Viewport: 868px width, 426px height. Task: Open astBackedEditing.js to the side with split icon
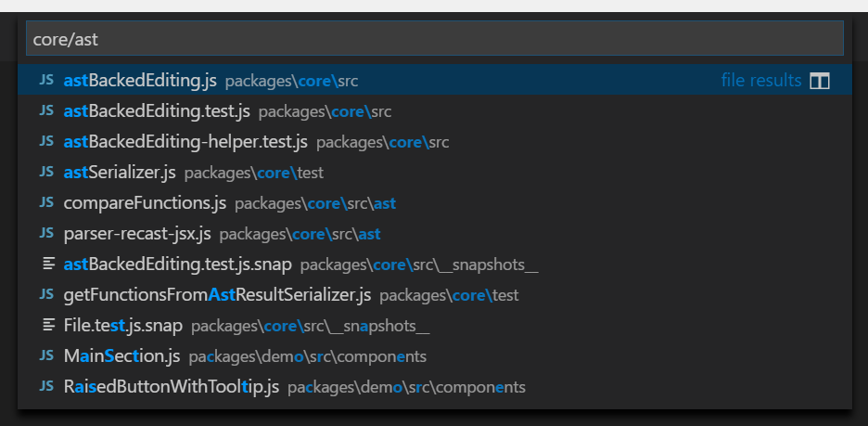pyautogui.click(x=819, y=81)
